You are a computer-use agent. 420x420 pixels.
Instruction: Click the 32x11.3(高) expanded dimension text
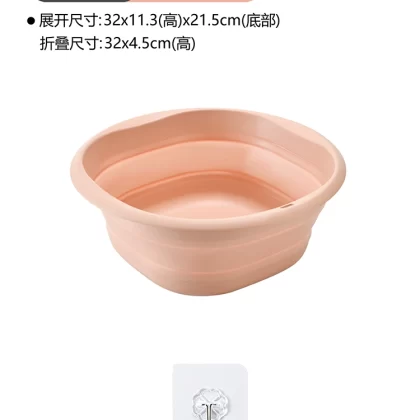click(143, 21)
